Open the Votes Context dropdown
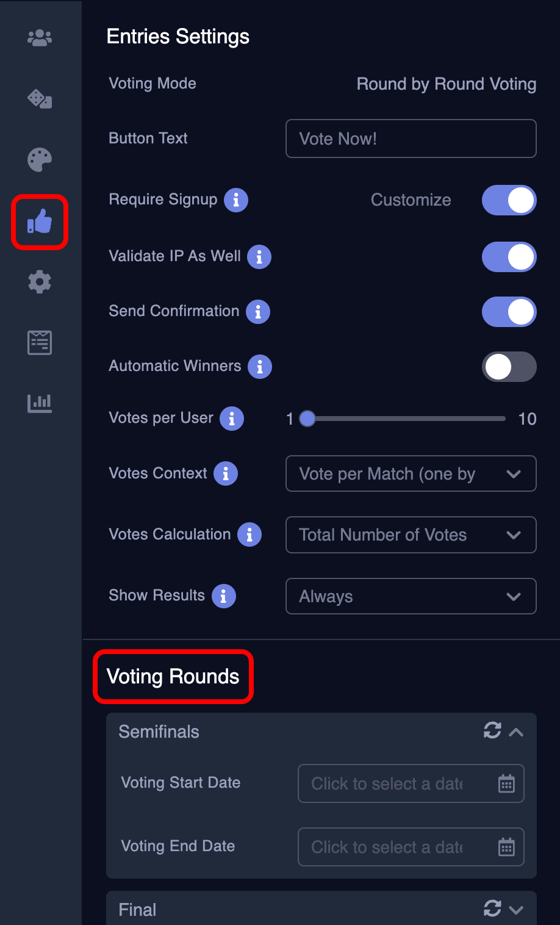This screenshot has height=925, width=560. click(x=411, y=473)
